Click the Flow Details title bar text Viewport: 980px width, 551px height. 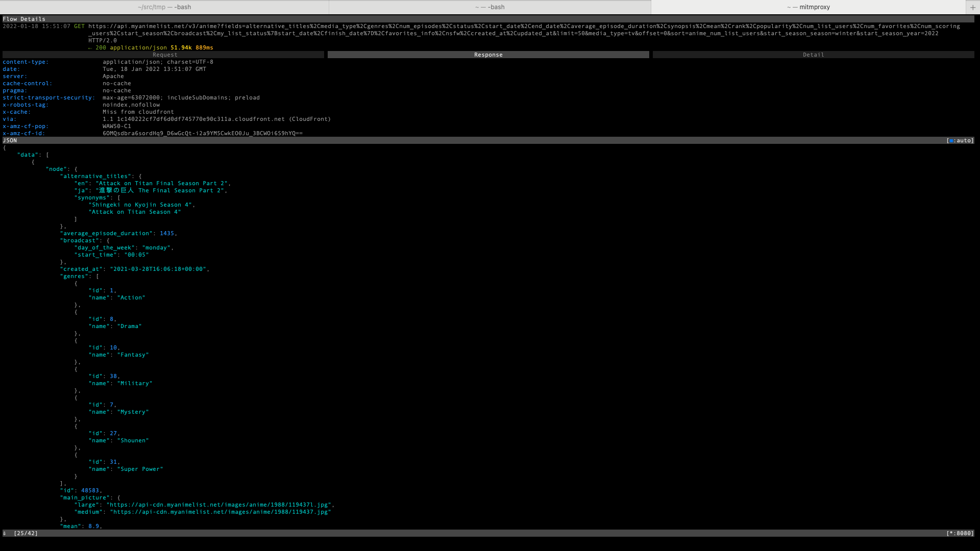[x=24, y=19]
